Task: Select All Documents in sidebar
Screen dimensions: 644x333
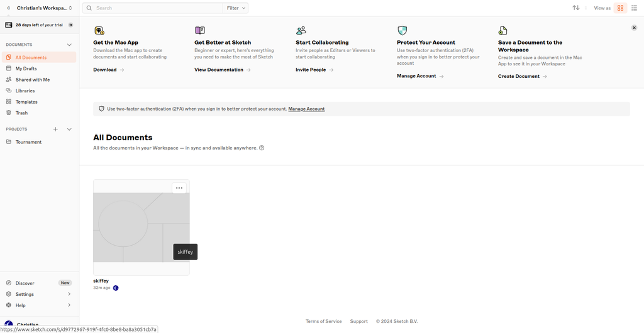Action: click(x=39, y=57)
